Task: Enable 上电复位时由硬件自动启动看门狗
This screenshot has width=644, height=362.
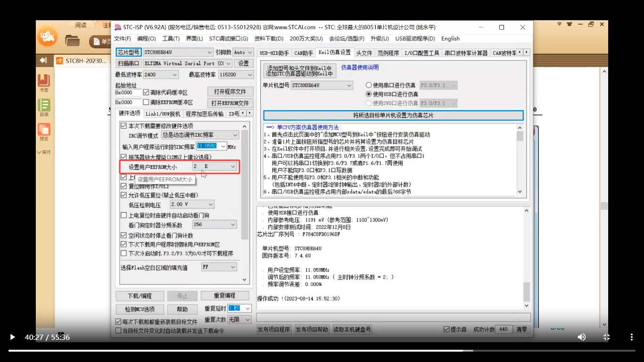Action: [124, 215]
